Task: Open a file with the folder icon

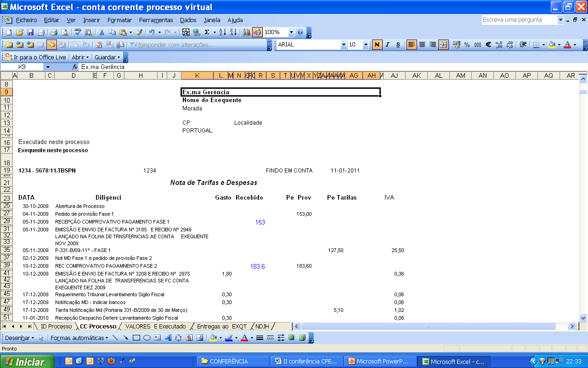Action: point(19,32)
